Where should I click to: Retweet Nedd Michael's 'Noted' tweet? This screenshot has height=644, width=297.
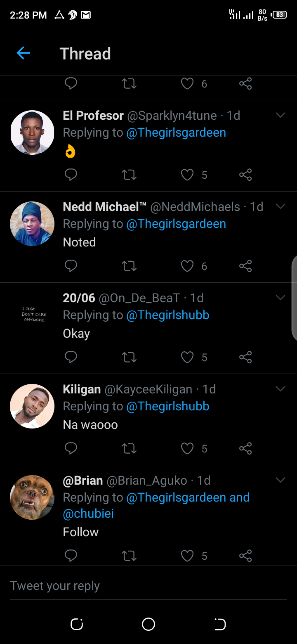[129, 266]
